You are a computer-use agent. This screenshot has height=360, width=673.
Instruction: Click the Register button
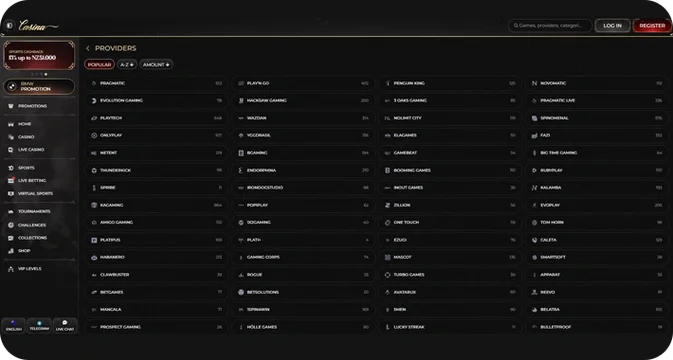coord(652,26)
